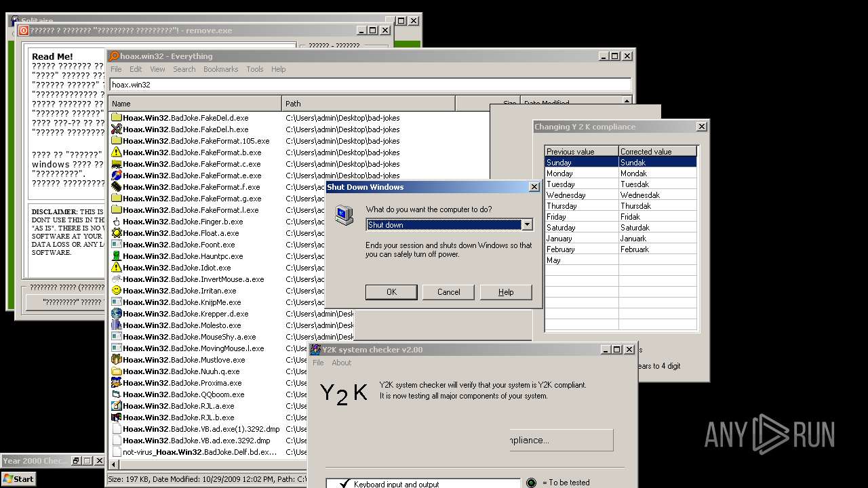This screenshot has height=488, width=868.
Task: Select the FakeFormat.e.exe icon
Action: tap(117, 176)
